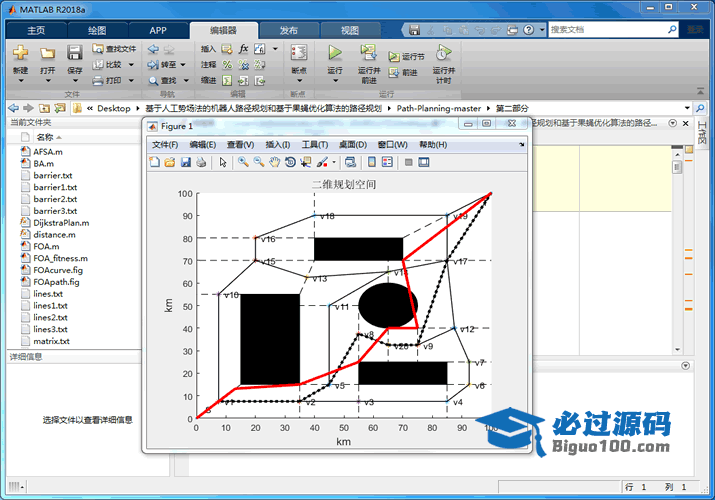Click the smart indent icon in the 缩进 row
The height and width of the screenshot is (500, 715).
click(x=227, y=81)
